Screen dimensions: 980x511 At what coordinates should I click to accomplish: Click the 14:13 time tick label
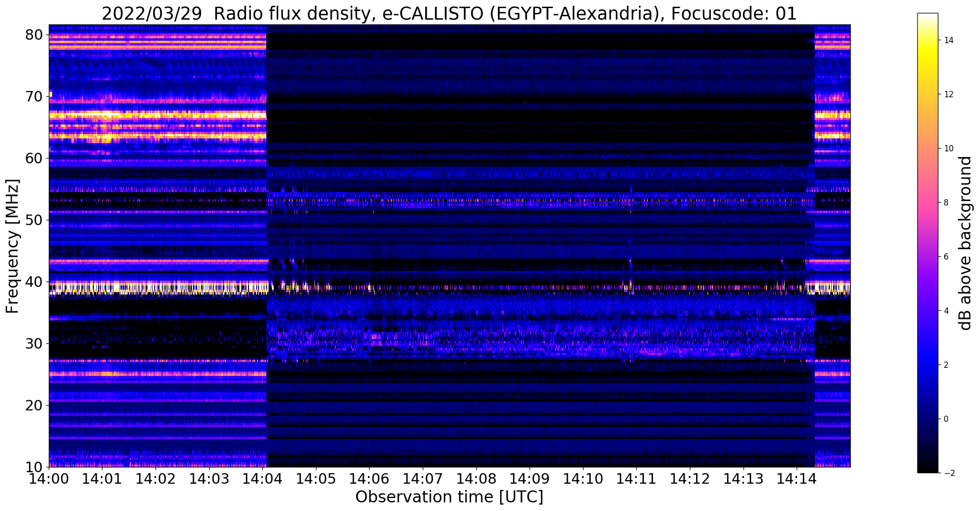pos(743,478)
